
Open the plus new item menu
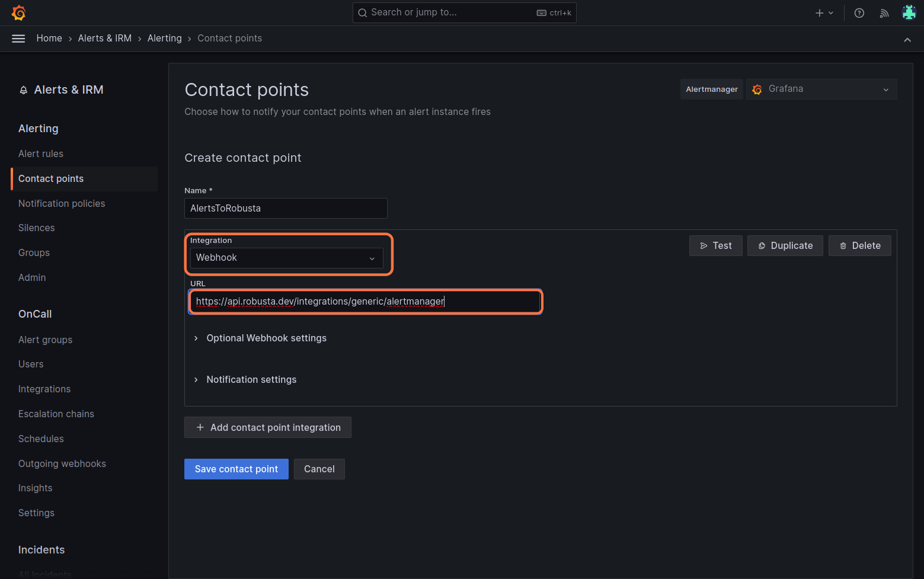point(824,13)
